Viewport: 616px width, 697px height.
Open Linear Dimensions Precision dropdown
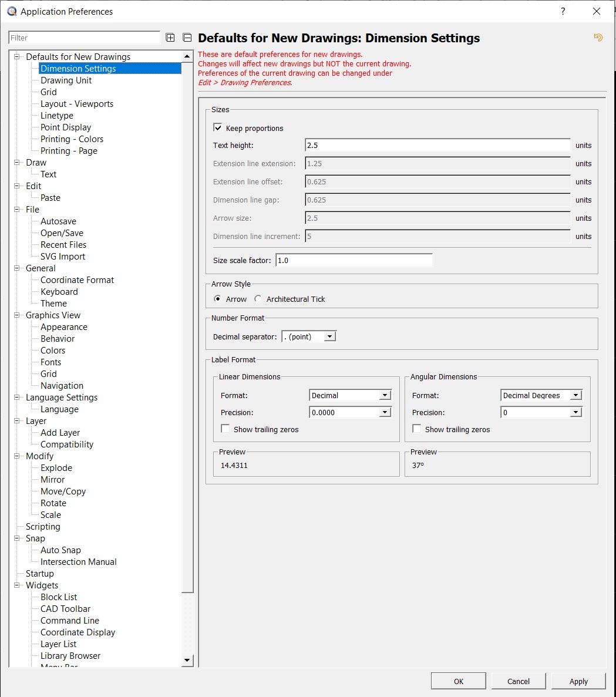pos(350,412)
